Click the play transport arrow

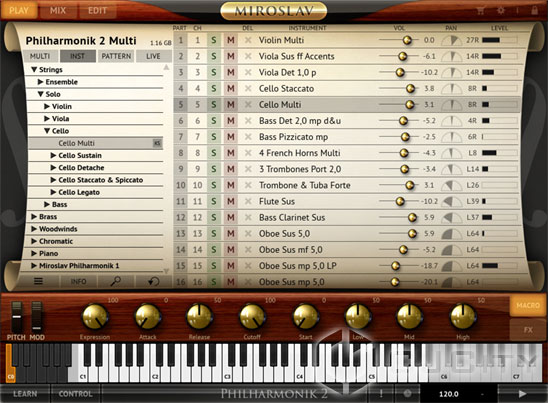(522, 394)
